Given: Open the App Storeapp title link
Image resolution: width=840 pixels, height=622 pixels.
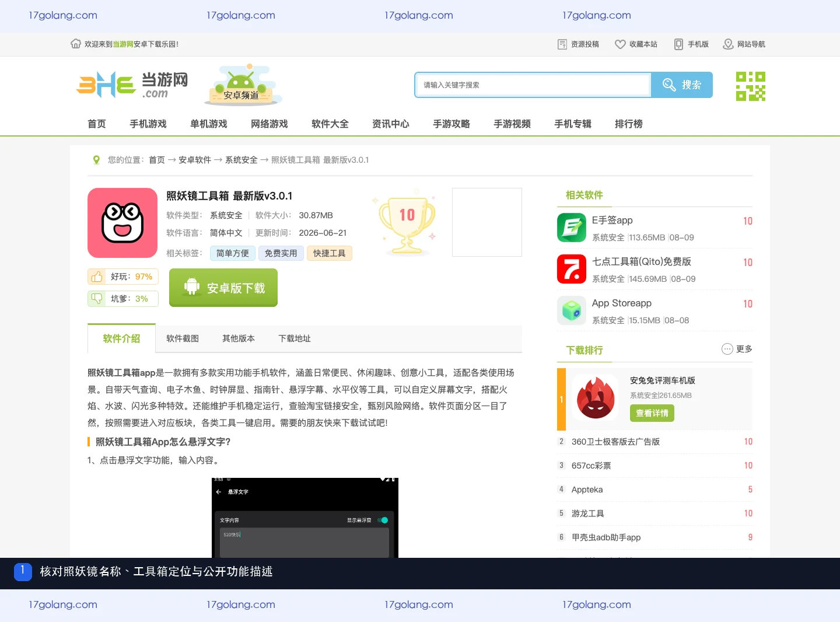Looking at the screenshot, I should [x=622, y=303].
